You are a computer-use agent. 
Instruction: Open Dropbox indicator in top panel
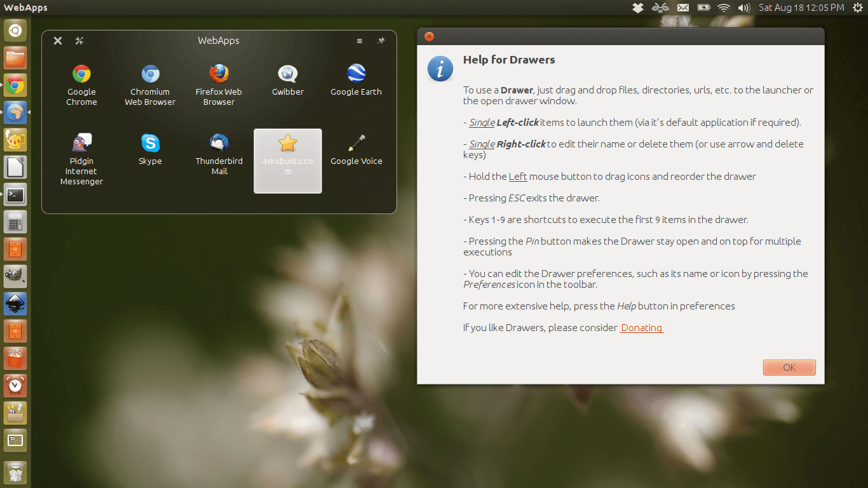639,8
